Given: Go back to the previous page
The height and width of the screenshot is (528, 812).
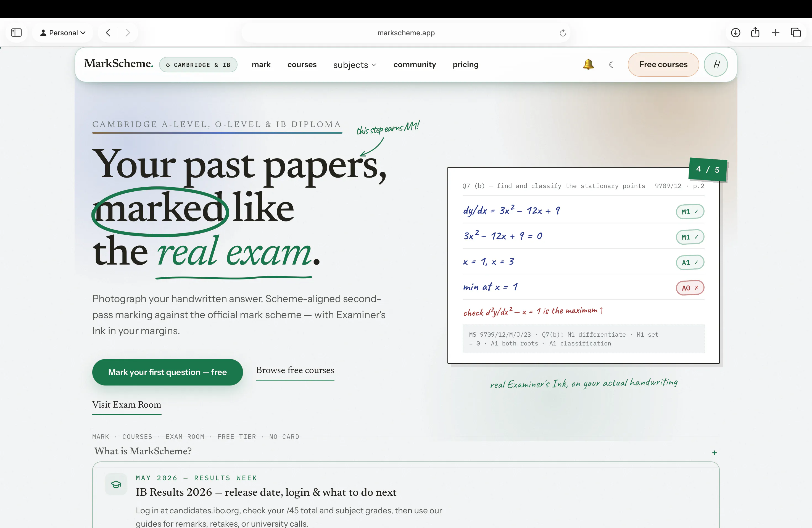Looking at the screenshot, I should [x=108, y=33].
